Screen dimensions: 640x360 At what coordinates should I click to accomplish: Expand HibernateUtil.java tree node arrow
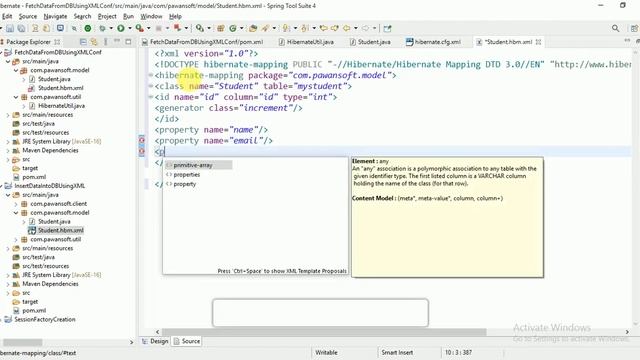[24, 106]
